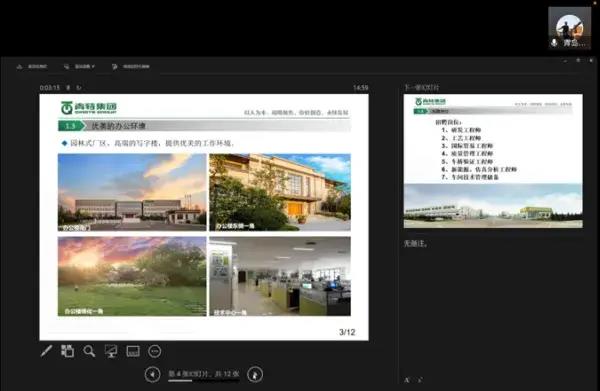This screenshot has width=600, height=391.
Task: Show the taskbar option in top toolbar
Action: (x=32, y=67)
